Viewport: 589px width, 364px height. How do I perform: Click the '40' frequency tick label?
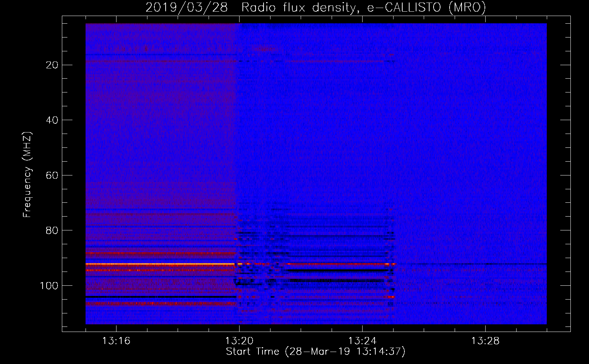(52, 120)
